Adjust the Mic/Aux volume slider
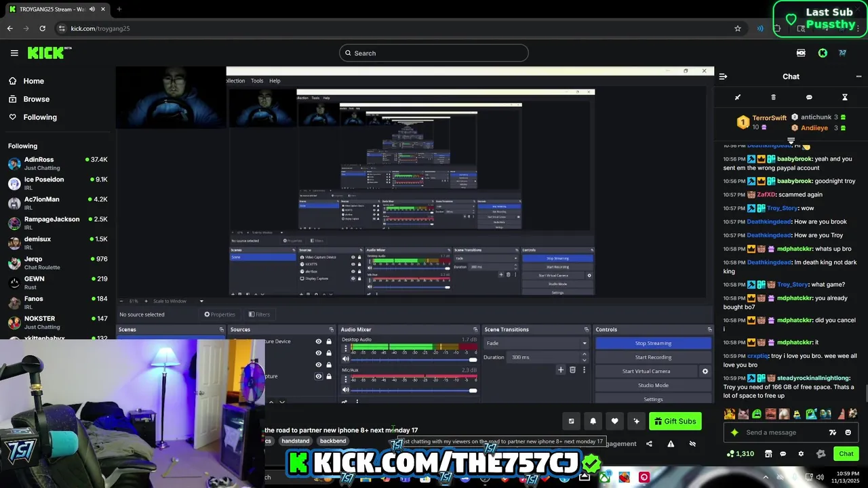Screen dimensions: 868x488 point(414,390)
